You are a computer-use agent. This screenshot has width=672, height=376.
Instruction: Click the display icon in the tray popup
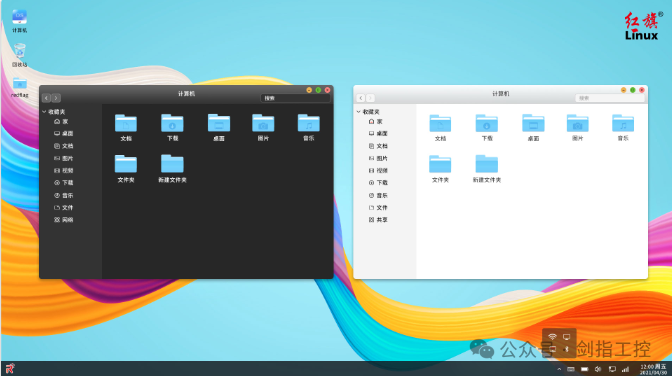tap(566, 337)
